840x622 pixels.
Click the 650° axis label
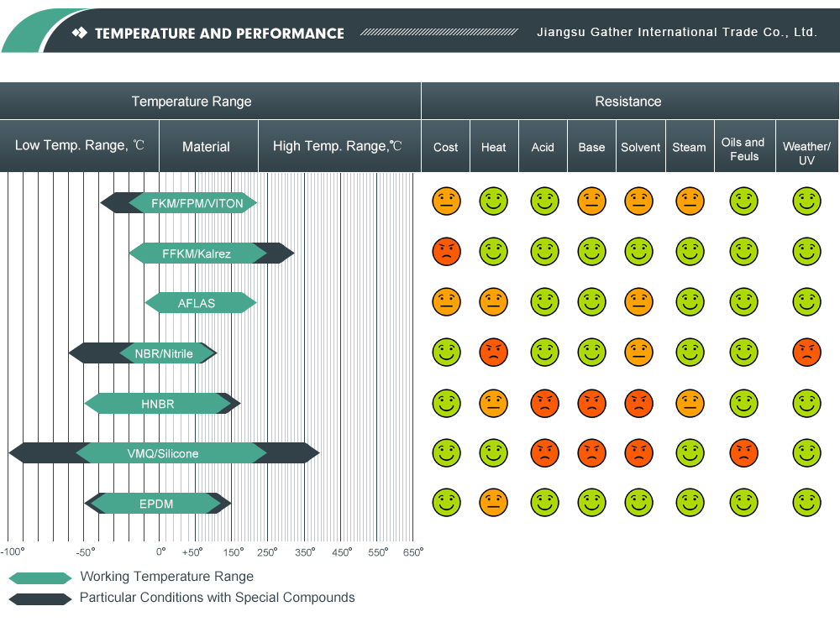click(x=412, y=552)
